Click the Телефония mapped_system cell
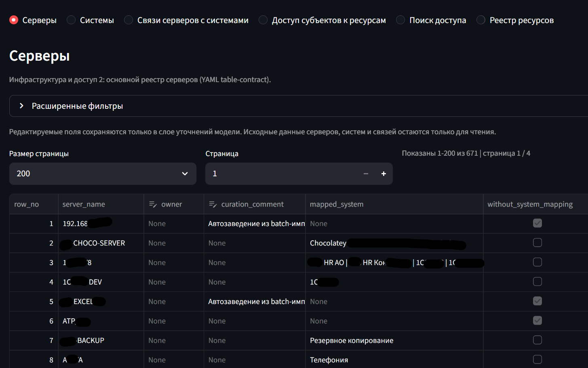588x368 pixels. pyautogui.click(x=394, y=360)
